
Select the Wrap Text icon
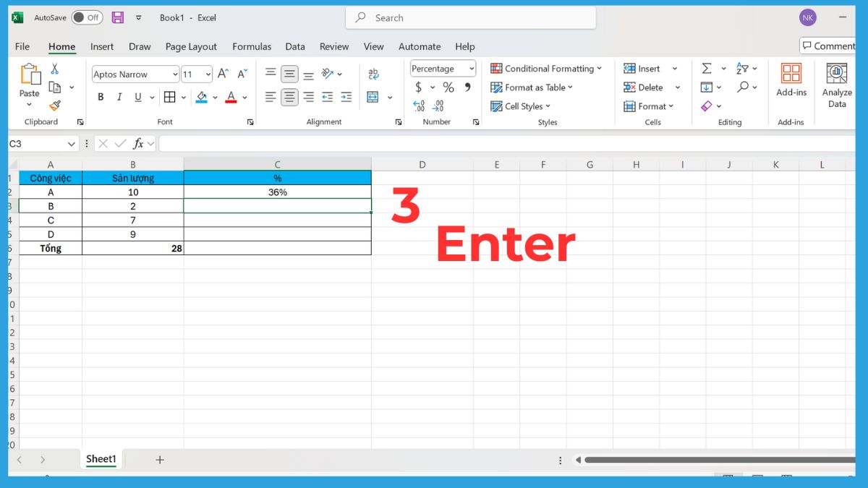pyautogui.click(x=374, y=73)
